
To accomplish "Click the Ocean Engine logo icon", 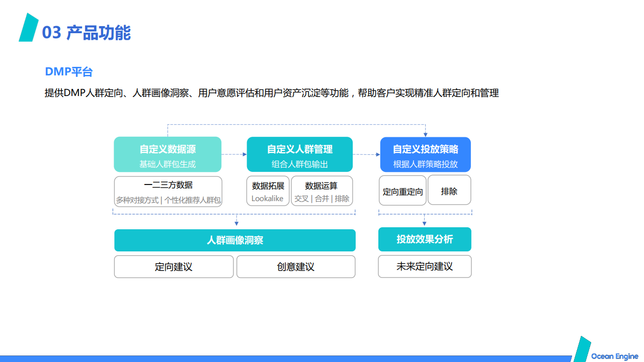I will point(582,349).
